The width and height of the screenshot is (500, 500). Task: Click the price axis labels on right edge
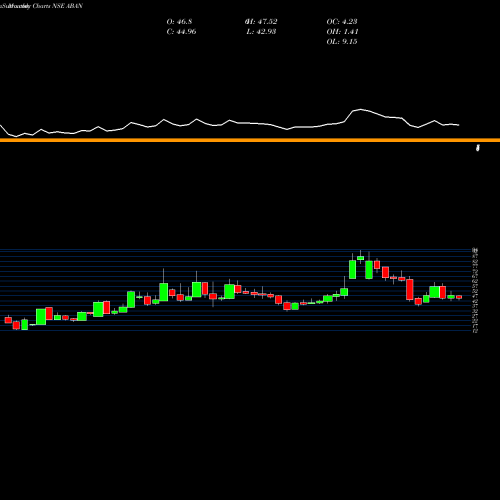[475, 290]
